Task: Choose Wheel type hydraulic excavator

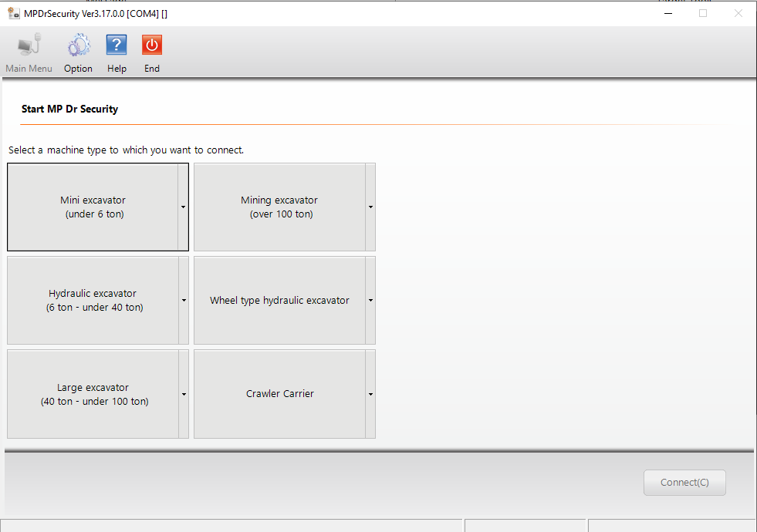Action: (x=279, y=300)
